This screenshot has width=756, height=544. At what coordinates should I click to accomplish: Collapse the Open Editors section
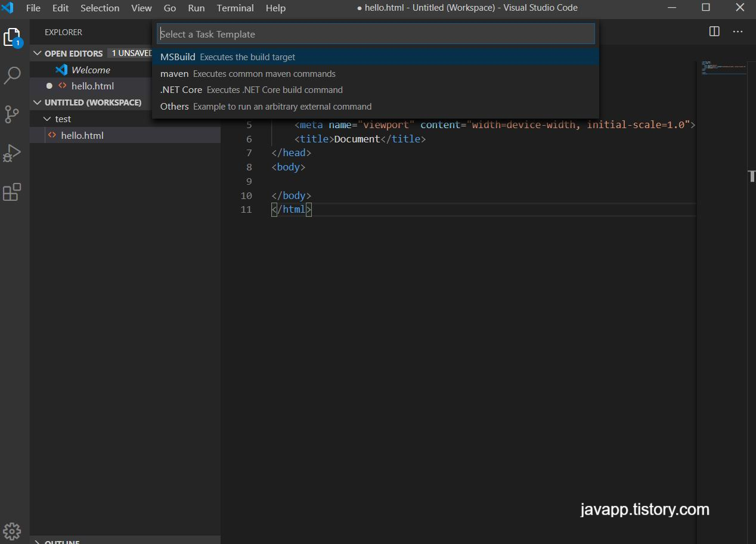[x=38, y=53]
